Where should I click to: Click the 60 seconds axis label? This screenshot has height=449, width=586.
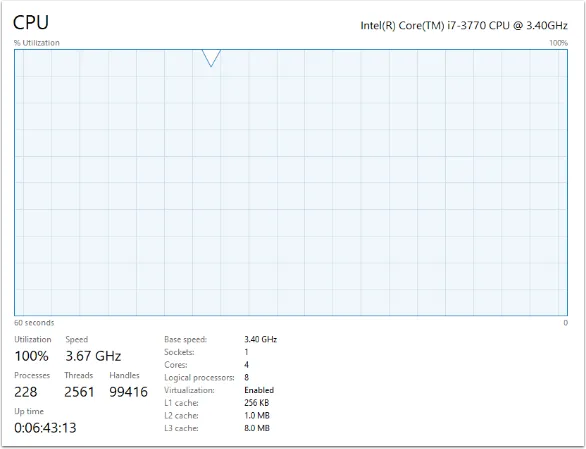point(34,323)
